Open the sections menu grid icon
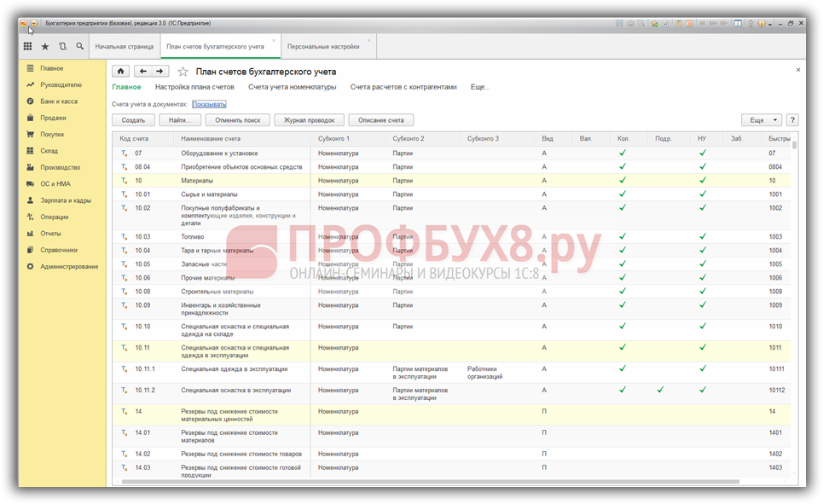This screenshot has height=504, width=823. click(27, 47)
